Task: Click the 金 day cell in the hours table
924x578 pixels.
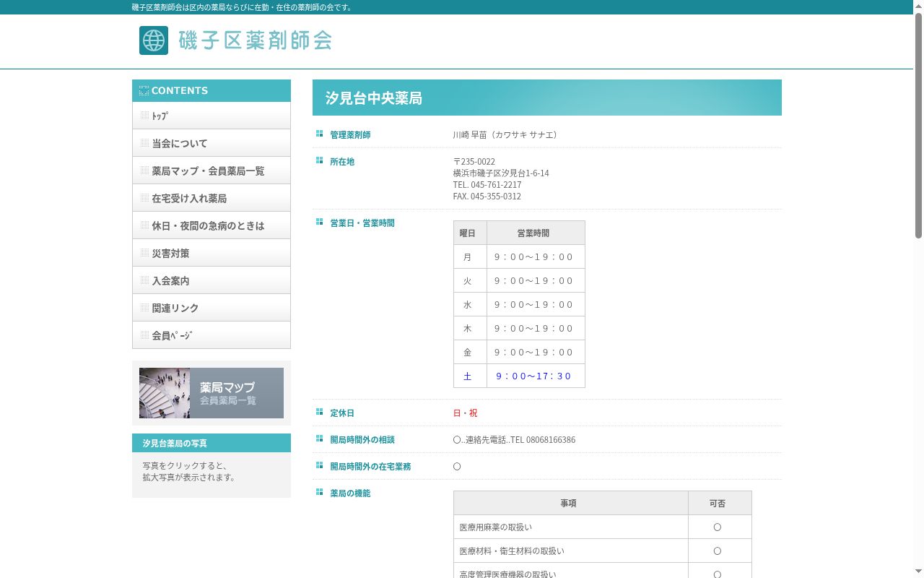Action: click(470, 352)
